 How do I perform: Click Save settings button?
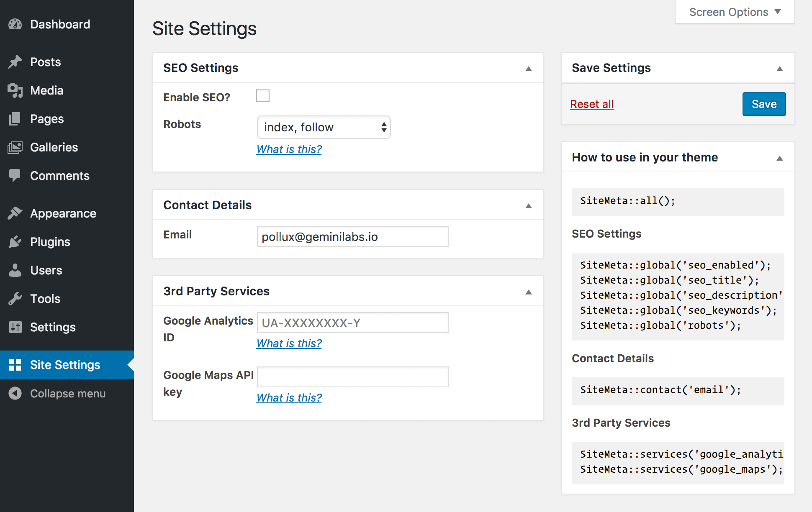point(763,104)
